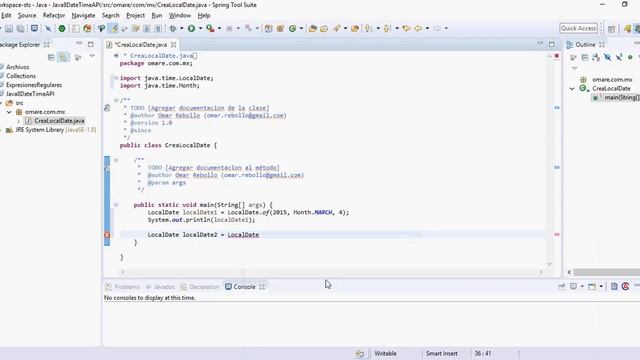640x360 pixels.
Task: Click the Next Annotation toolbar icon
Action: (368, 29)
